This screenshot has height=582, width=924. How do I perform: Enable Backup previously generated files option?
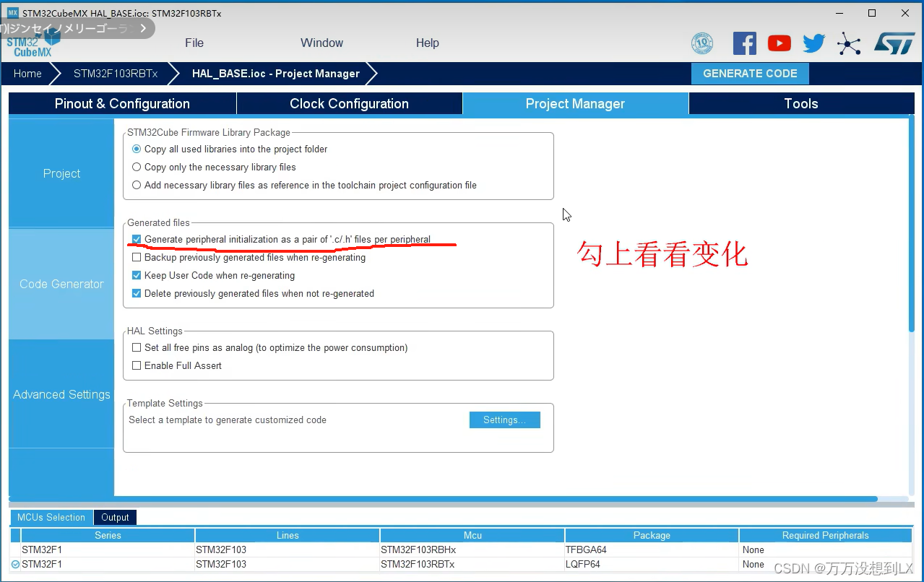point(137,257)
